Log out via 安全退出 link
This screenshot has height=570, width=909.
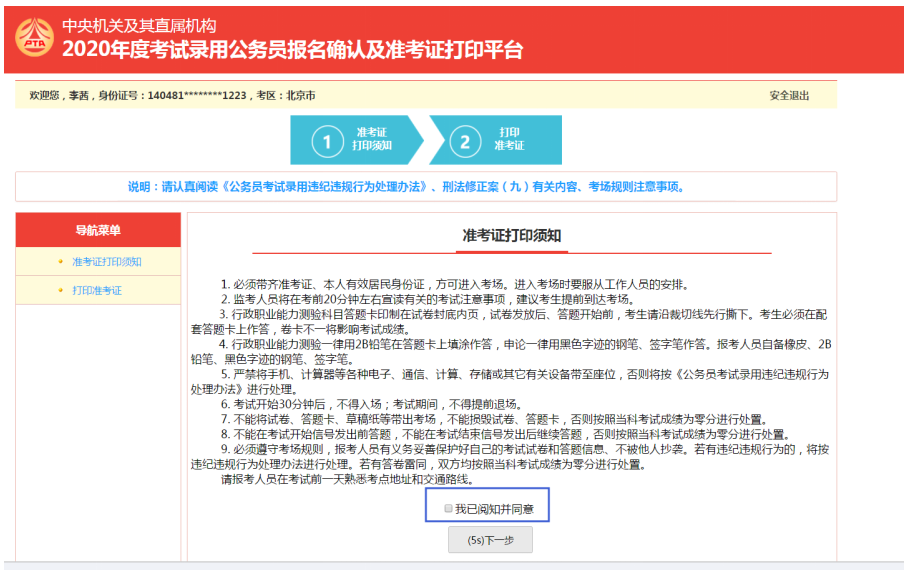[789, 95]
